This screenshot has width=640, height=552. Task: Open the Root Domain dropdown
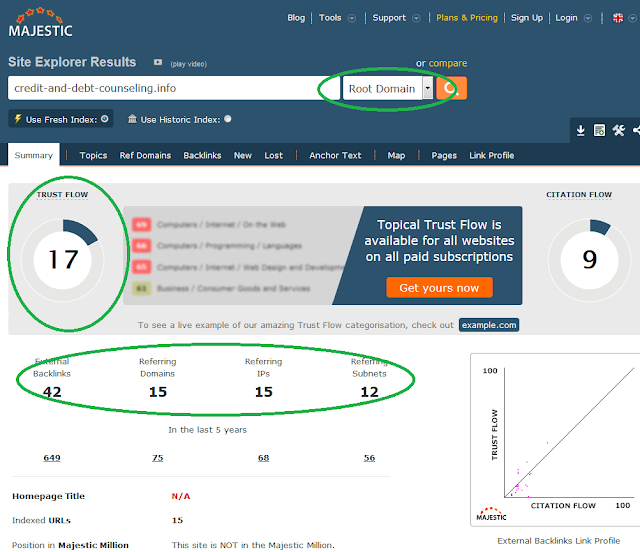coord(387,88)
